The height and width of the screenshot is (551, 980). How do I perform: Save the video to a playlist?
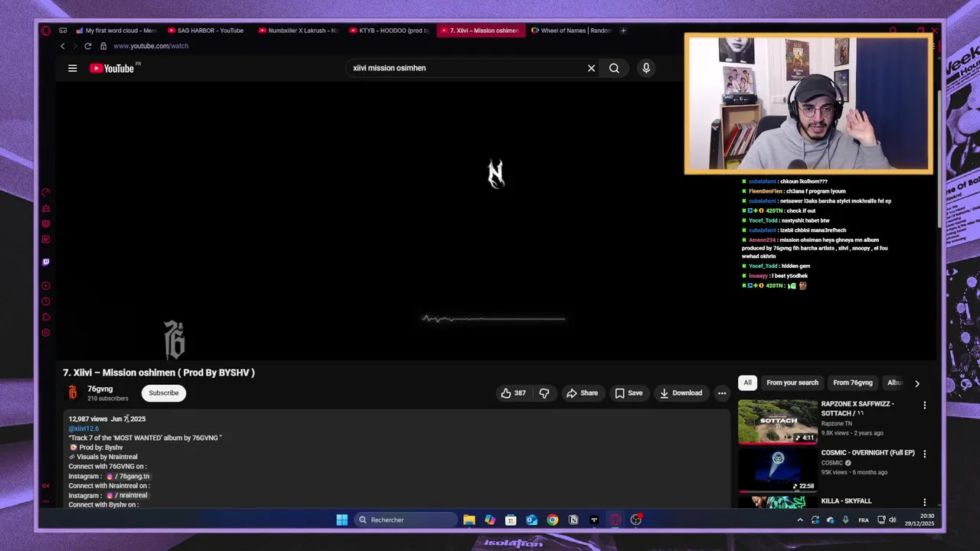click(629, 393)
